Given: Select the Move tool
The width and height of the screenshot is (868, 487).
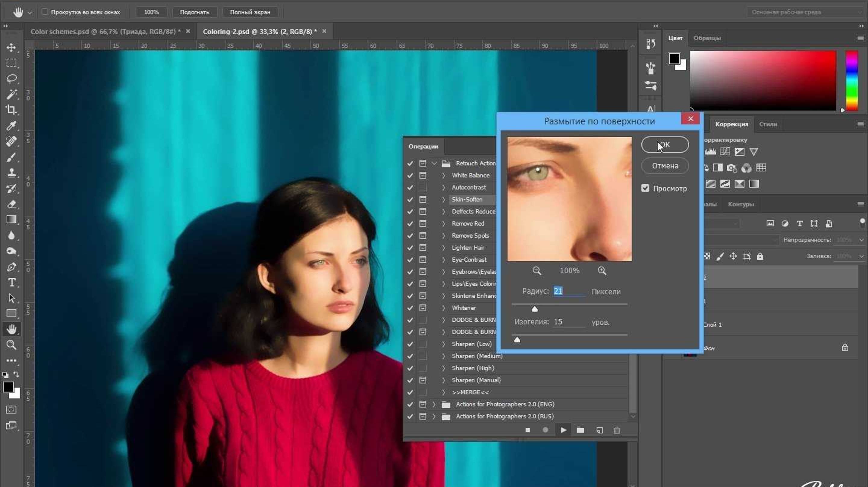Looking at the screenshot, I should tap(11, 48).
